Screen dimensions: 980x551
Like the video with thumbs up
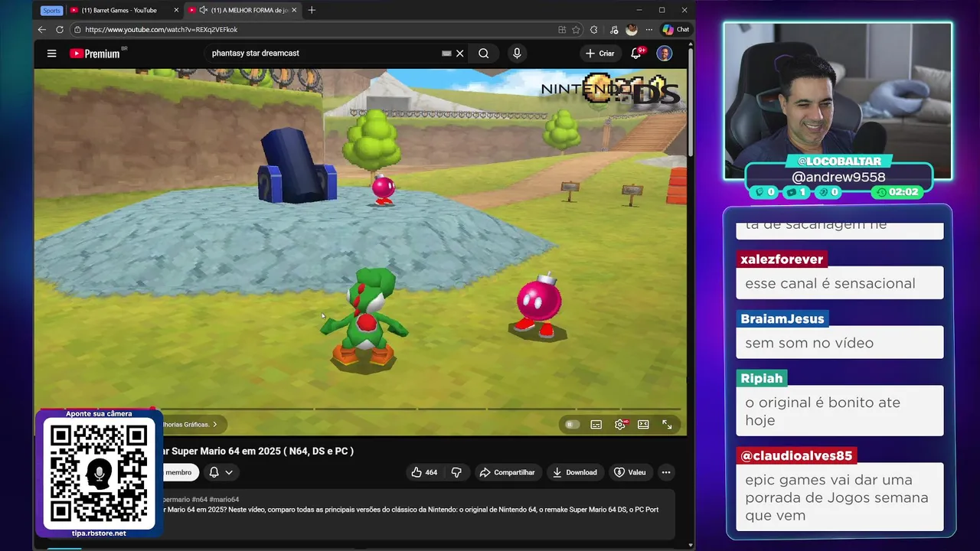tap(424, 472)
